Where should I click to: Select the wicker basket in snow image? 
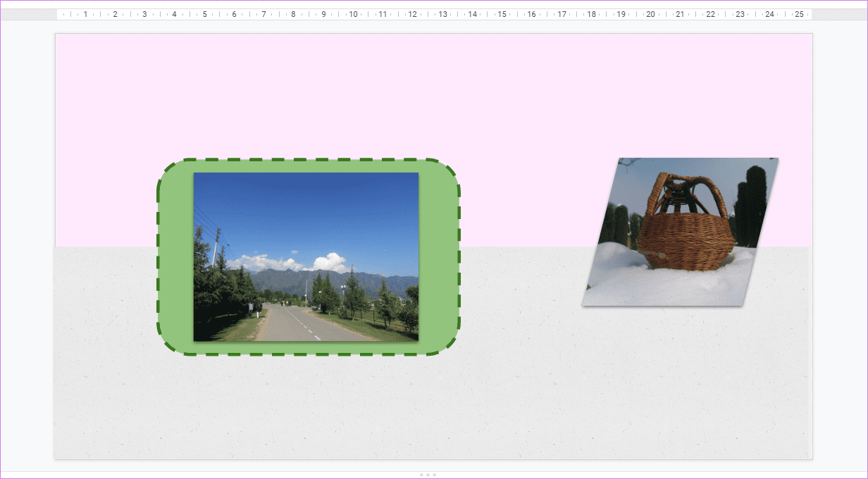[x=681, y=232]
